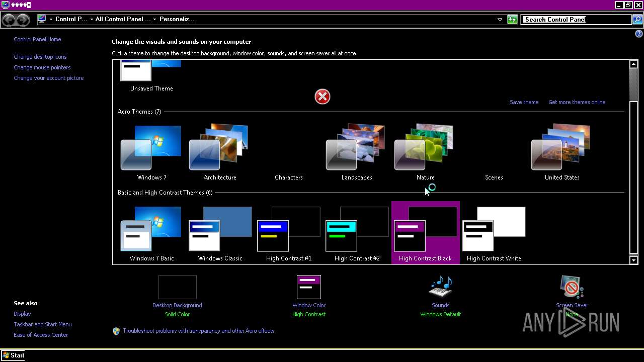
Task: Select High Contrast #2 theme
Action: (x=357, y=233)
